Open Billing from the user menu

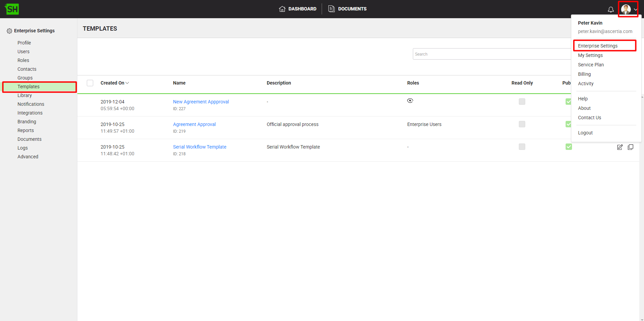584,74
